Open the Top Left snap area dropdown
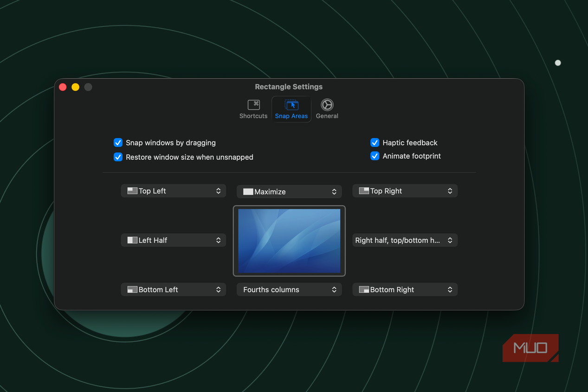 click(x=174, y=191)
